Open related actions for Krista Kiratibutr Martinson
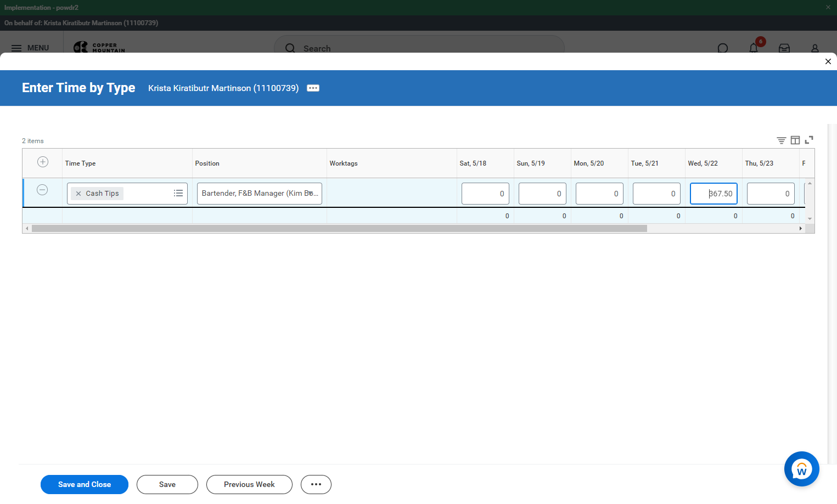 [313, 88]
